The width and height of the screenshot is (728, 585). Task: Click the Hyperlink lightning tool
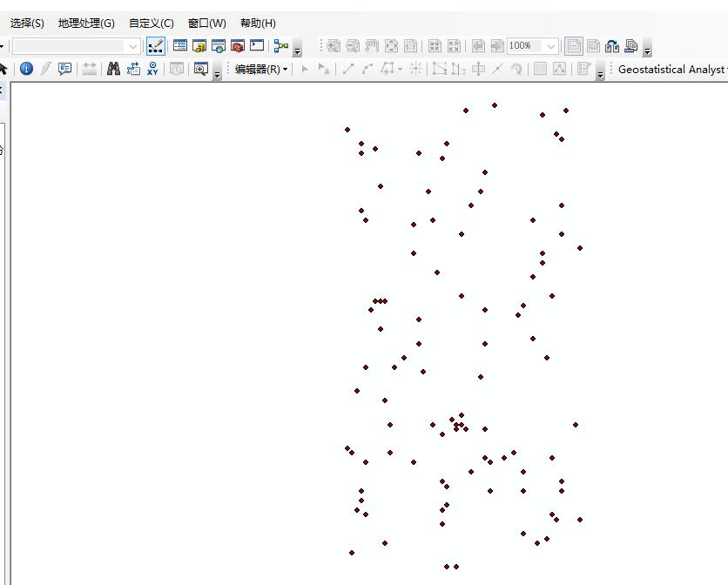click(45, 69)
